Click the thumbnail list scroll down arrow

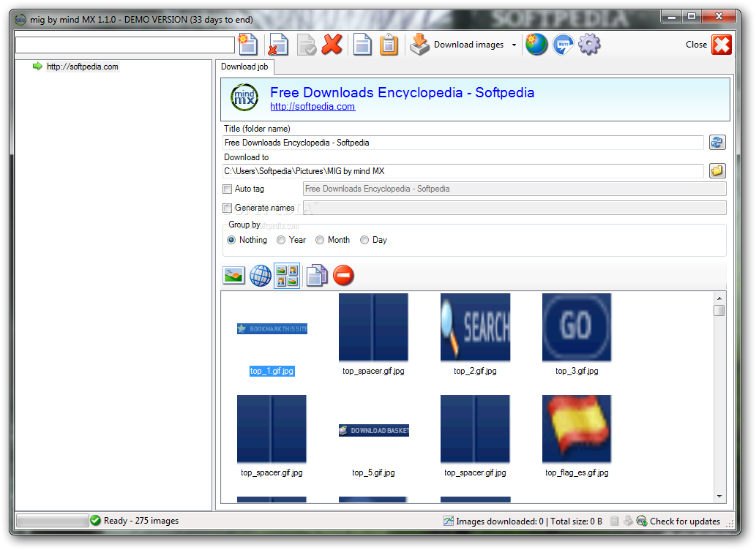[719, 497]
